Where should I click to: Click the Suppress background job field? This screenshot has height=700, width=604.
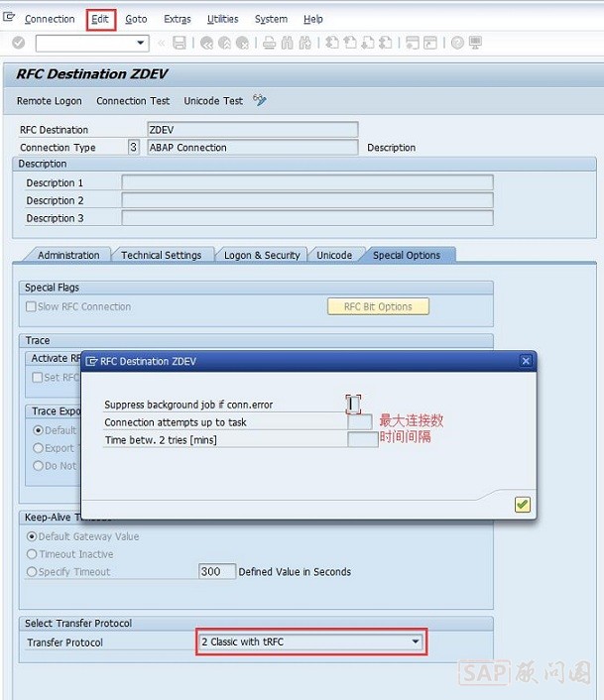tap(353, 404)
